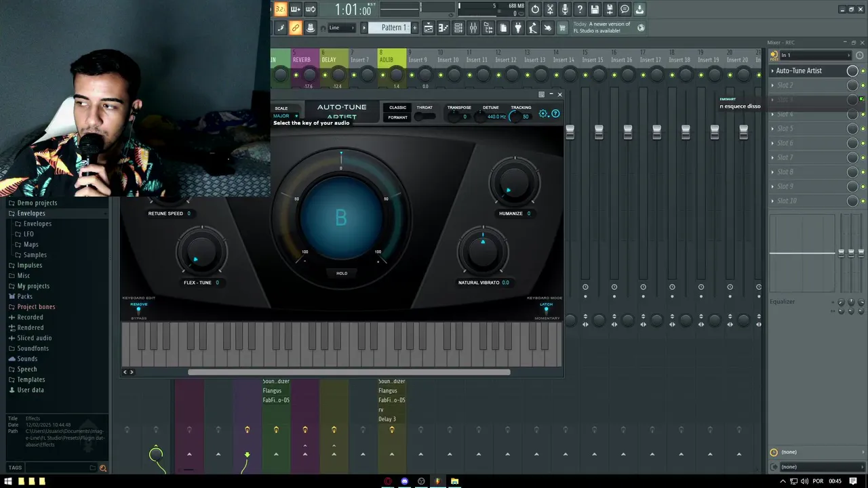This screenshot has width=868, height=488.
Task: Open the Line snap mode dropdown
Action: click(x=341, y=28)
